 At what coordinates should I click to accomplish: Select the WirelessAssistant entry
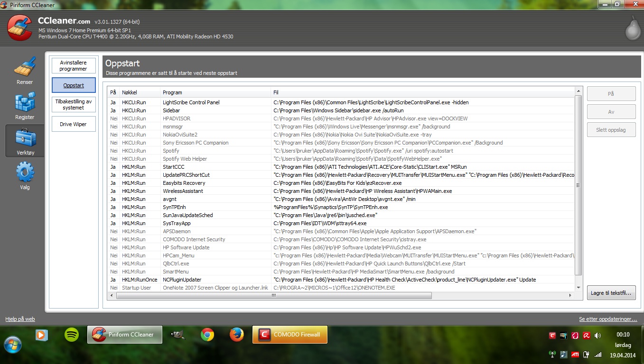(341, 191)
